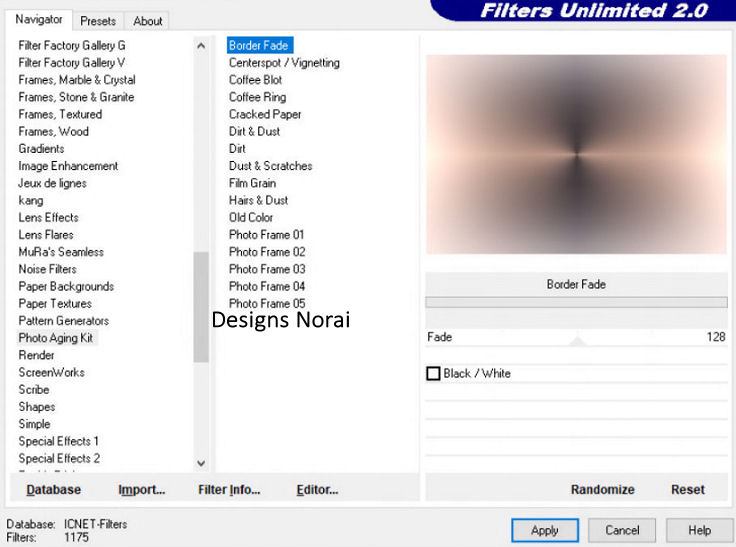Click the Cancel button

[622, 531]
